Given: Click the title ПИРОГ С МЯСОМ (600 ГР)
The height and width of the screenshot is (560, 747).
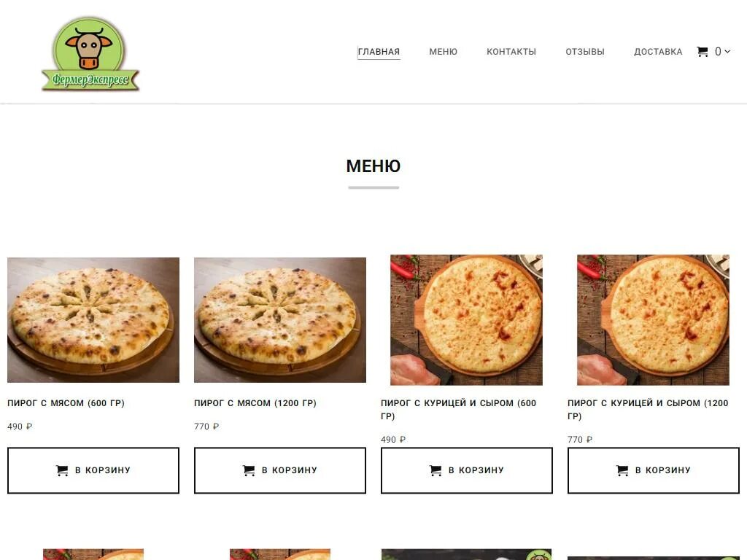Looking at the screenshot, I should point(66,402).
